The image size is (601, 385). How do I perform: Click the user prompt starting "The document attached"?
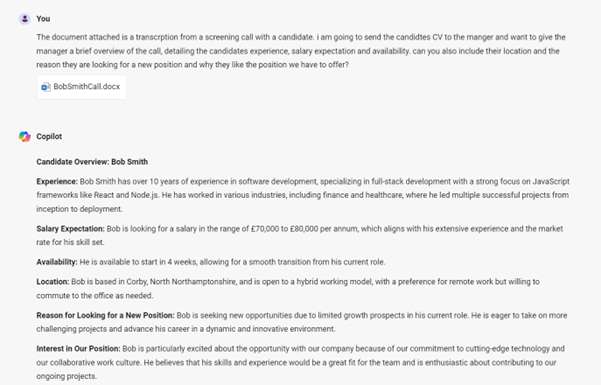301,51
